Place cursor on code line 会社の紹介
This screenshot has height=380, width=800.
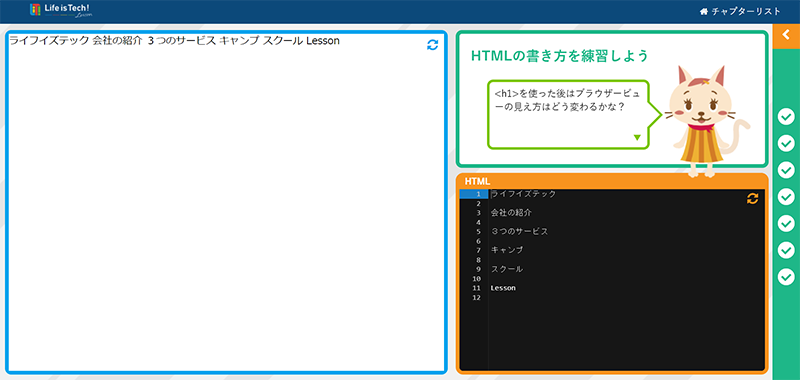[x=511, y=213]
